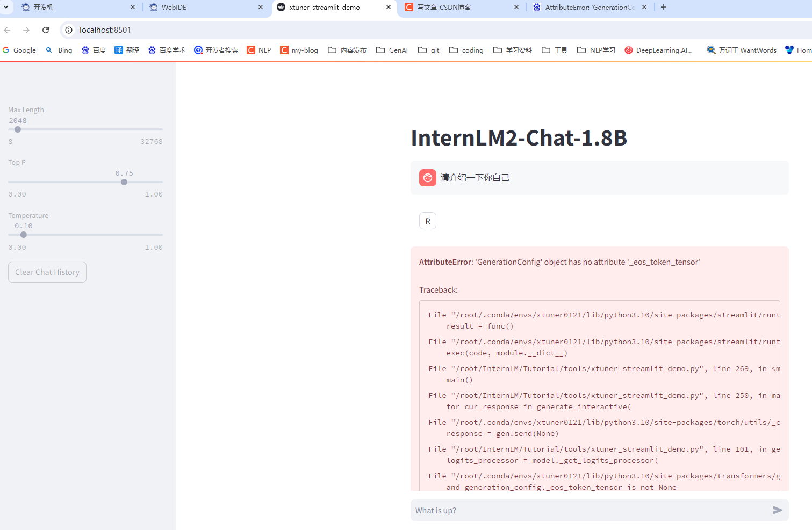Click the 0.75 Top P value
The width and height of the screenshot is (812, 530).
click(124, 173)
